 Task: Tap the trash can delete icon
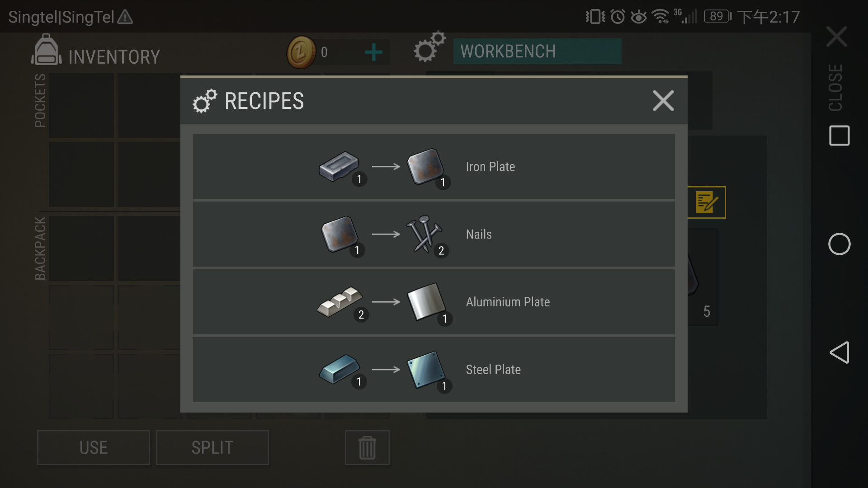[367, 448]
